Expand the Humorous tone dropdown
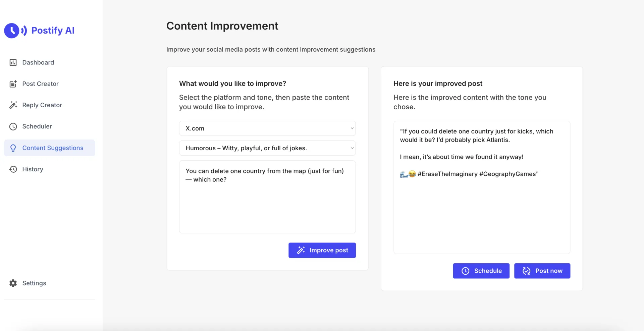Viewport: 644px width, 331px height. 267,148
